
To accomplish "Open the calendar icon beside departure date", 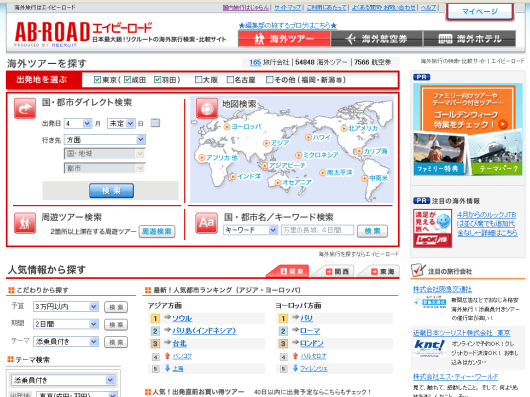I will point(155,123).
